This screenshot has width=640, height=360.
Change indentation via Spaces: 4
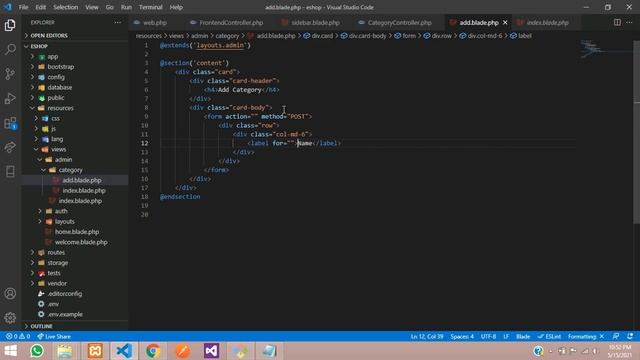point(462,336)
